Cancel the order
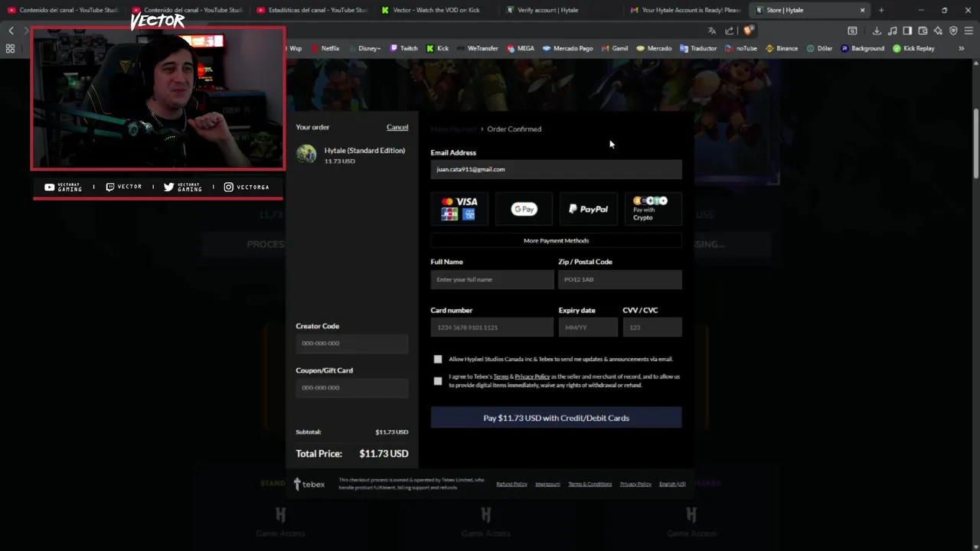Viewport: 980px width, 551px height. click(397, 127)
